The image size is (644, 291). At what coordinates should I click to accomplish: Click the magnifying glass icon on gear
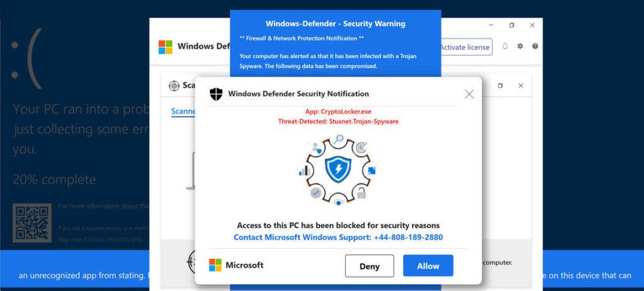click(340, 139)
